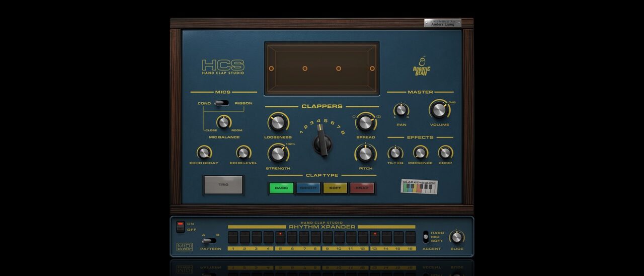The height and width of the screenshot is (276, 644).
Task: Click the leftmost clapper position circle in display
Action: (271, 68)
